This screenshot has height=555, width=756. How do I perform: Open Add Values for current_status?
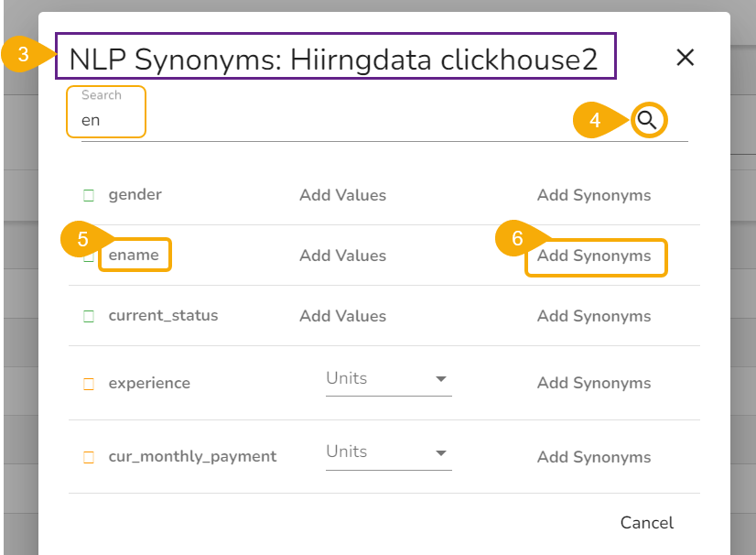click(342, 316)
